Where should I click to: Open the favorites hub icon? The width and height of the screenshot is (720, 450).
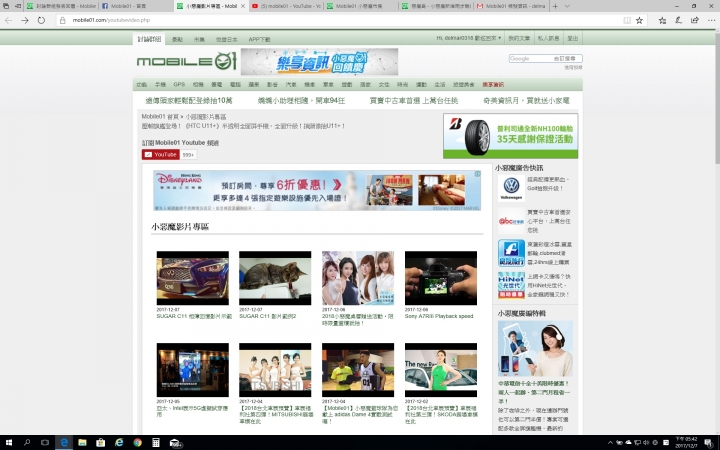[662, 20]
